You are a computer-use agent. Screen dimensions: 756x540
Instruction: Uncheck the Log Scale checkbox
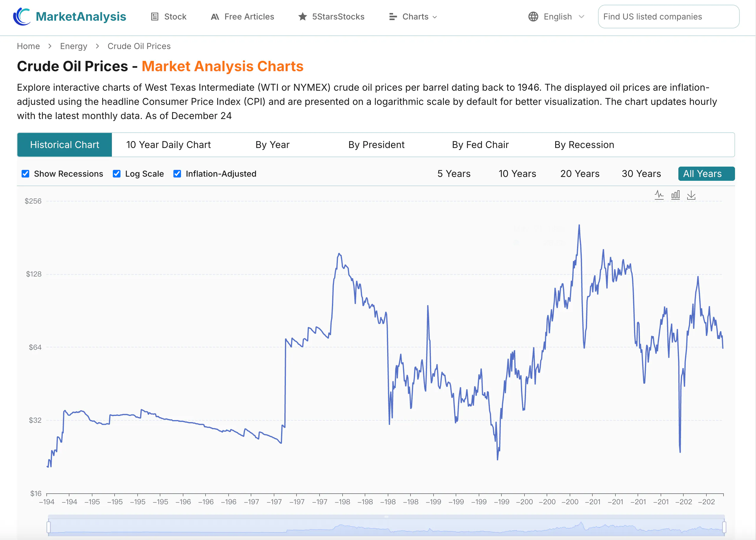coord(117,174)
